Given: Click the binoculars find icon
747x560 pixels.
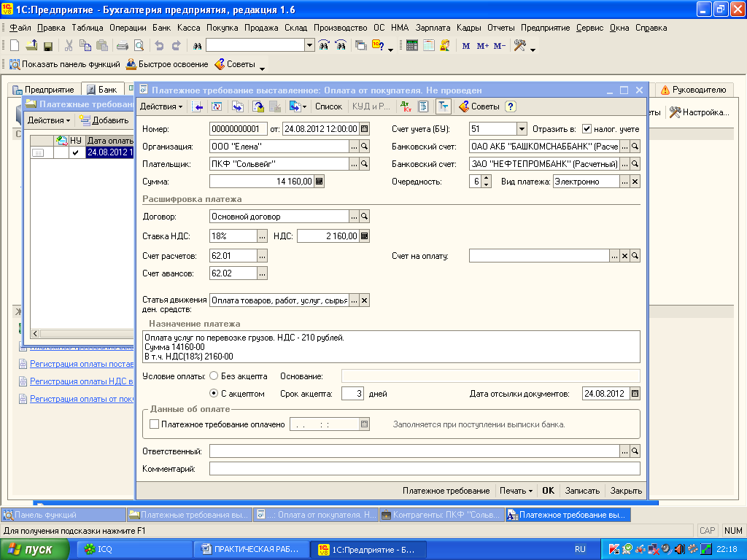Looking at the screenshot, I should coord(197,46).
